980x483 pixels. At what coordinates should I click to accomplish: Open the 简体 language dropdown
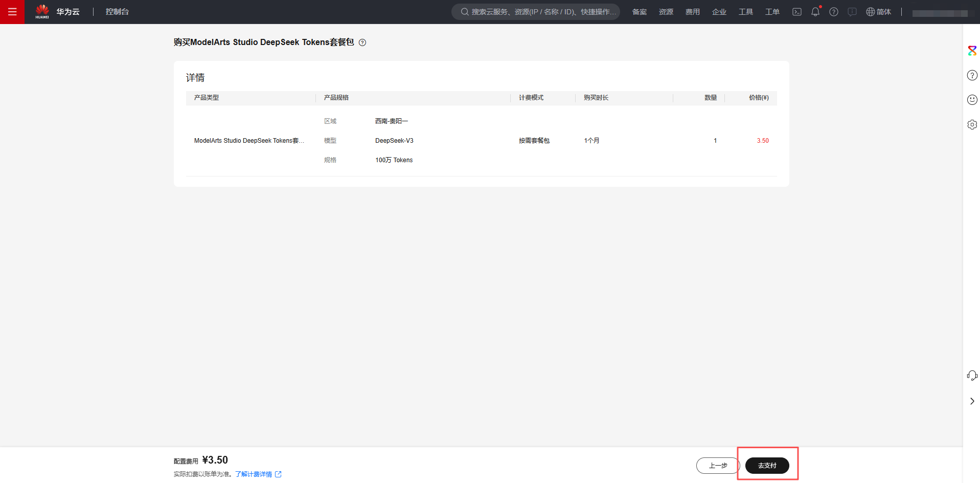click(x=878, y=12)
